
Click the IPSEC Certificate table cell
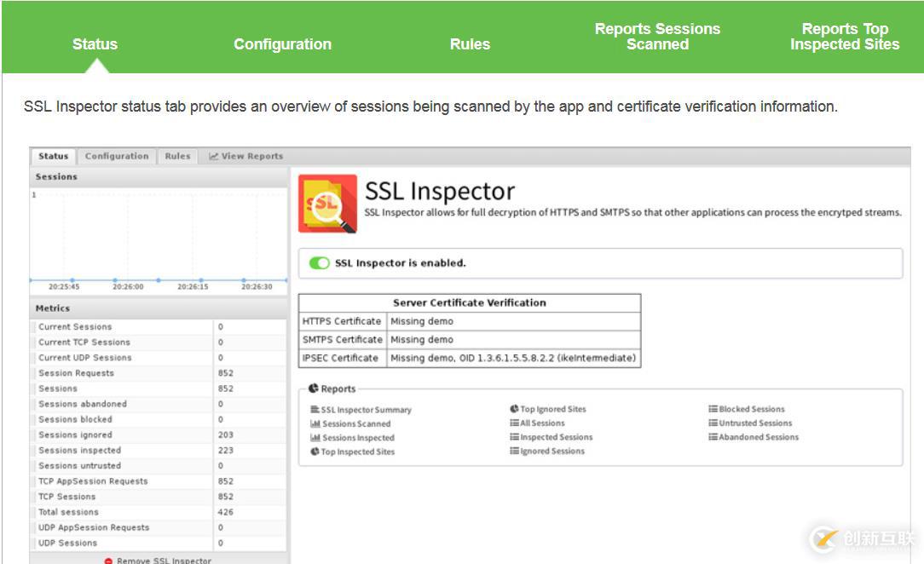(x=343, y=358)
